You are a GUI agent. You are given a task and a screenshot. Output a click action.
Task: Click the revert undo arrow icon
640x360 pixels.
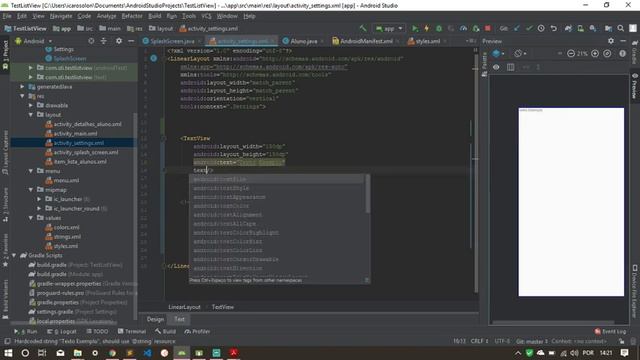pos(553,28)
